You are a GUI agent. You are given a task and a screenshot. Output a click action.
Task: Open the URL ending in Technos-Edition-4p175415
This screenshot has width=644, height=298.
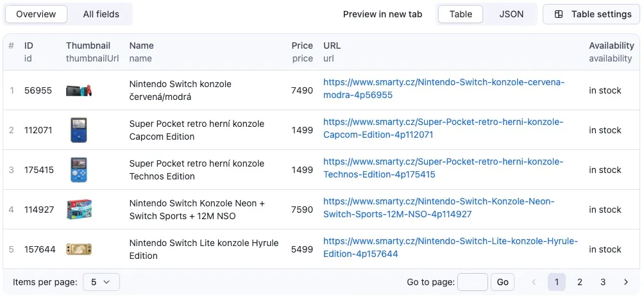(x=443, y=169)
